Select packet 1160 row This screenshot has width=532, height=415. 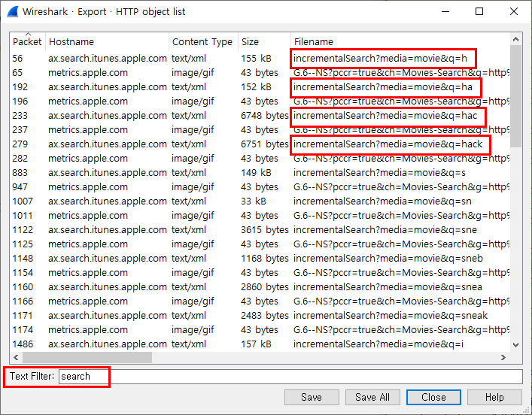tap(260, 287)
